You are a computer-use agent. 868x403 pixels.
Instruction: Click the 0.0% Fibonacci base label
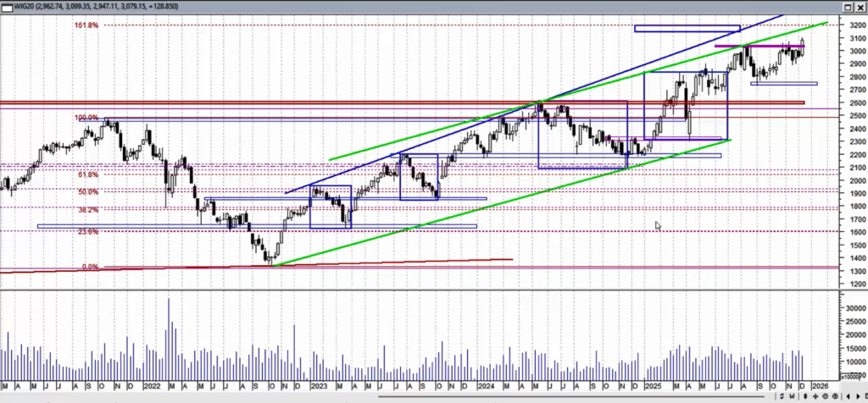coord(89,267)
